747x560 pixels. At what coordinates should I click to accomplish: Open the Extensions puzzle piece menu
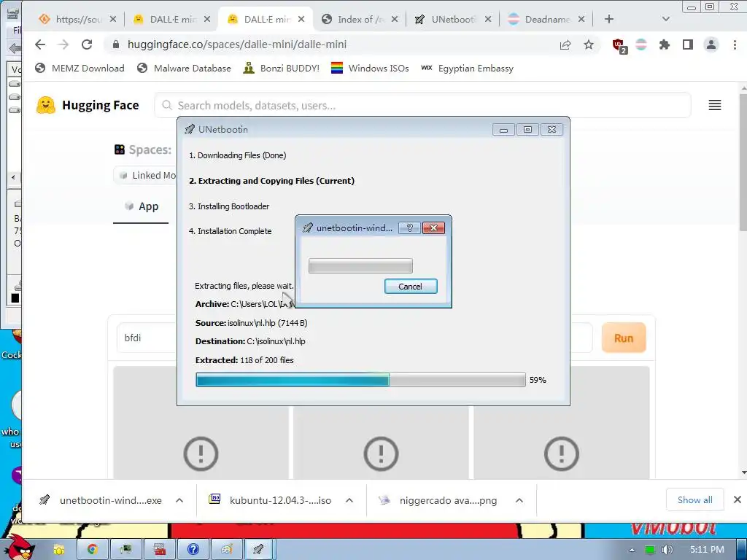(x=664, y=44)
